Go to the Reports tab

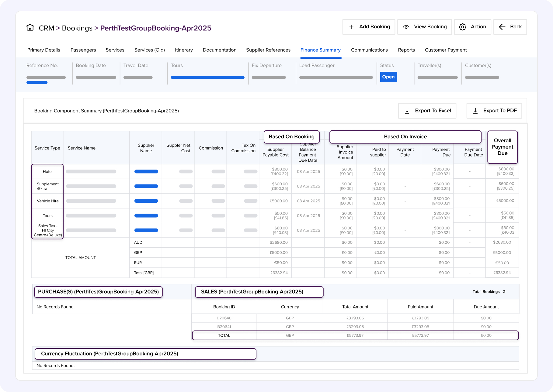(x=406, y=50)
